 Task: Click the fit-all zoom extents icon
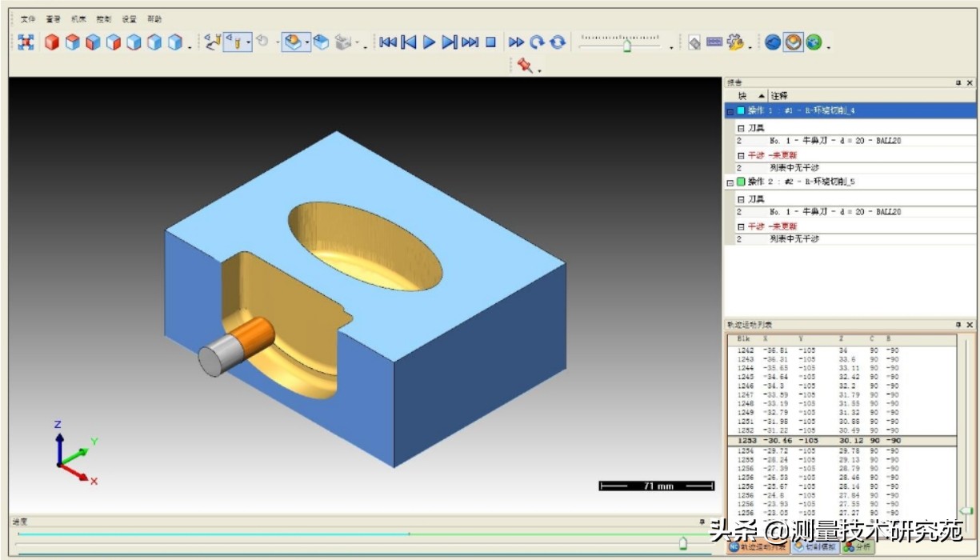pos(26,42)
